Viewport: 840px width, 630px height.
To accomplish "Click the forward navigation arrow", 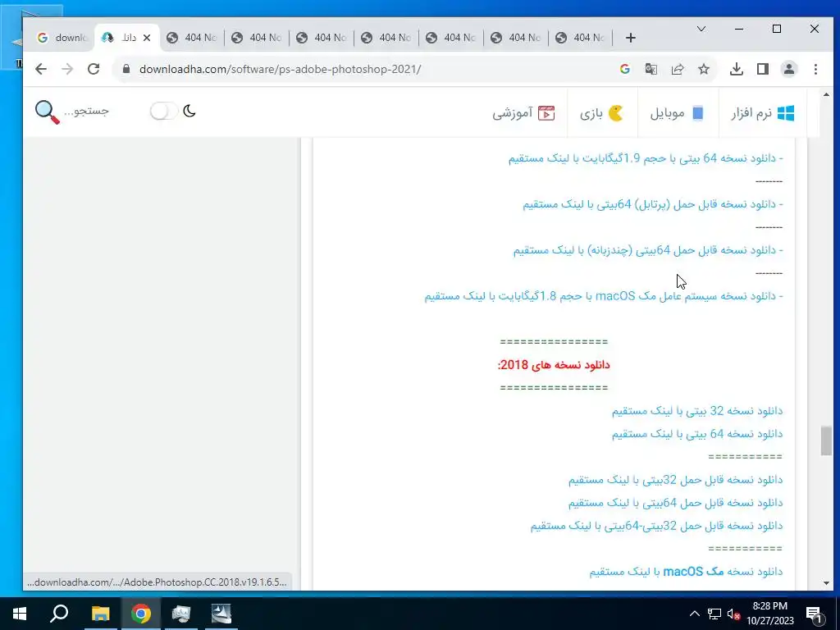I will pos(67,69).
